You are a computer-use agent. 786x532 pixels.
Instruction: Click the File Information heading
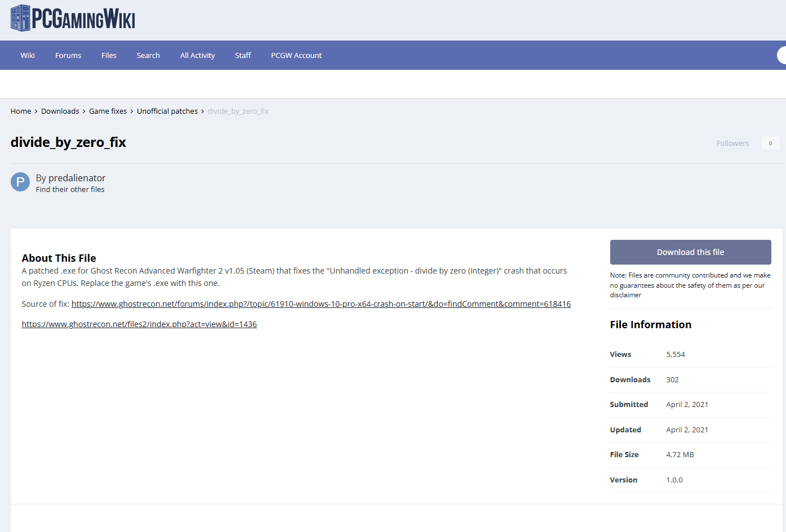point(651,325)
